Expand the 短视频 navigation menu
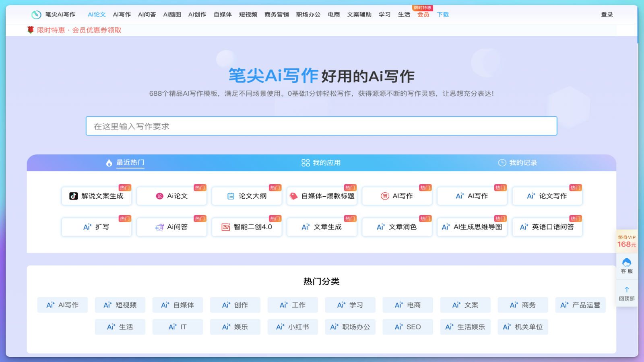This screenshot has width=644, height=362. tap(248, 15)
